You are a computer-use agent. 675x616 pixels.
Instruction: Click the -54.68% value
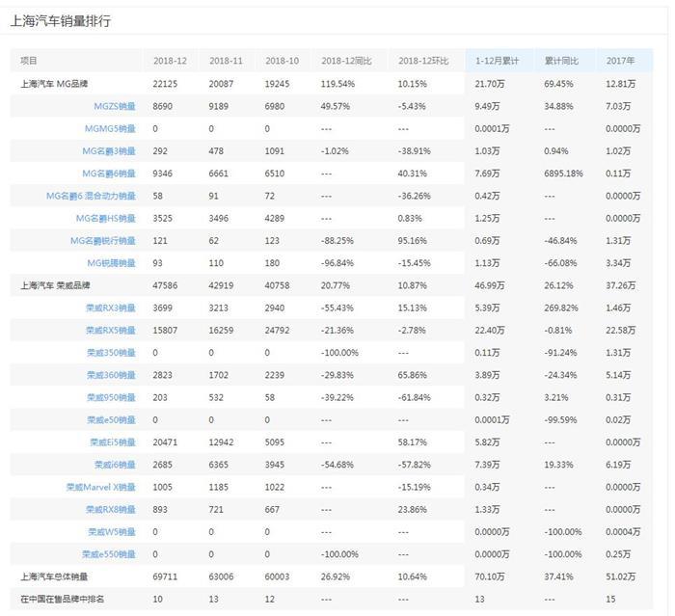[337, 465]
